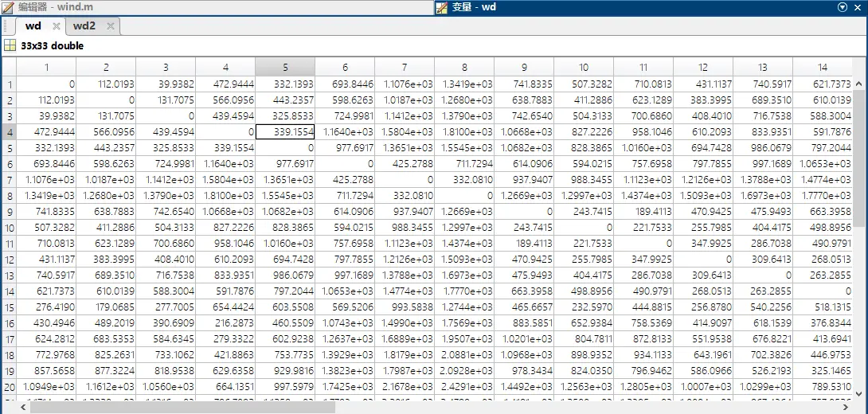Select cell 309.6413 in row 12

763,259
